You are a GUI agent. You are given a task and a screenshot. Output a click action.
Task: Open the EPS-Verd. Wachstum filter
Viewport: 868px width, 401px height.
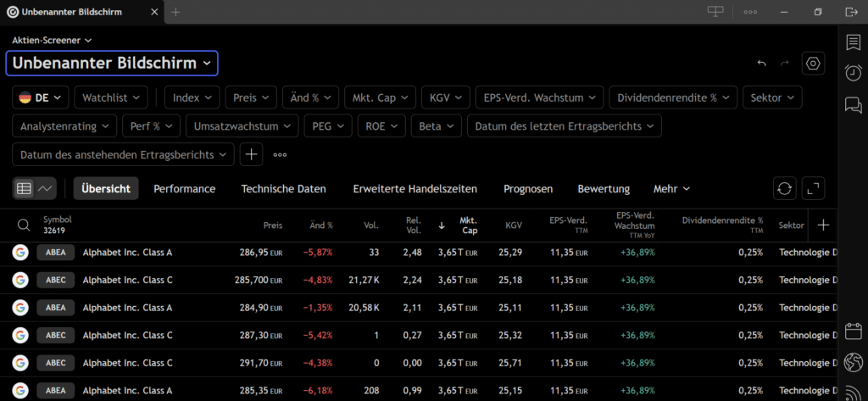click(x=540, y=97)
